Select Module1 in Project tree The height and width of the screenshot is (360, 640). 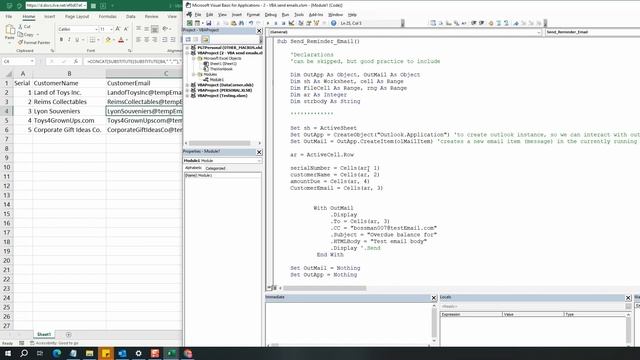(216, 80)
